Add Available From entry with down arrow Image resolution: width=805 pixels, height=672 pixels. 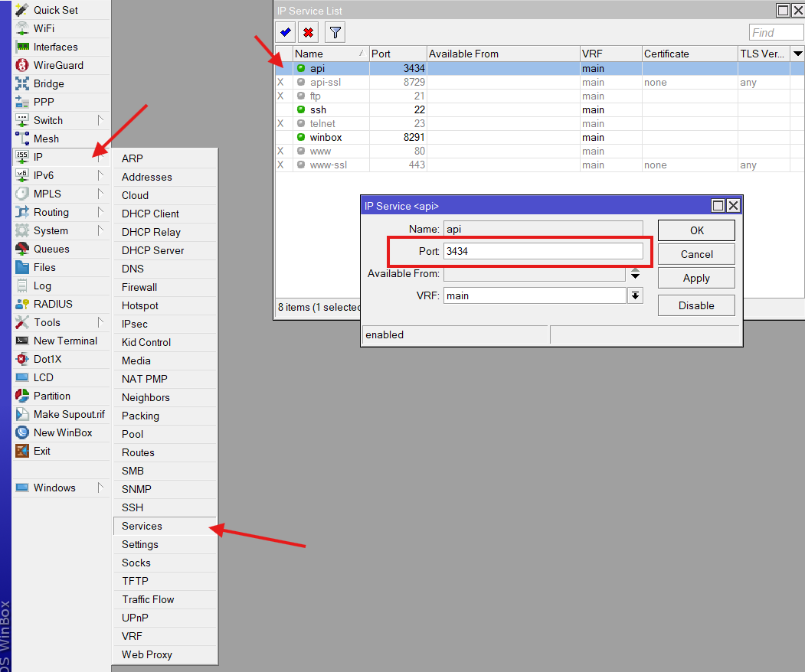point(635,276)
